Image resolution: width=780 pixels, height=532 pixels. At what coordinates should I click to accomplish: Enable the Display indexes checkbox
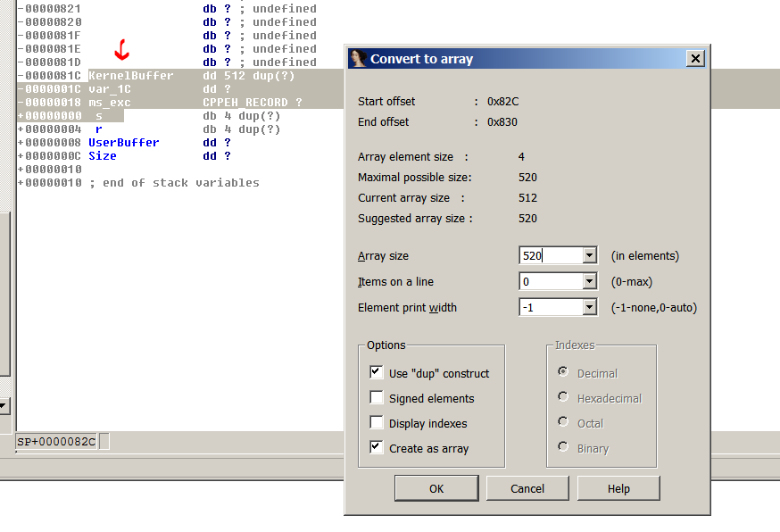pos(377,423)
